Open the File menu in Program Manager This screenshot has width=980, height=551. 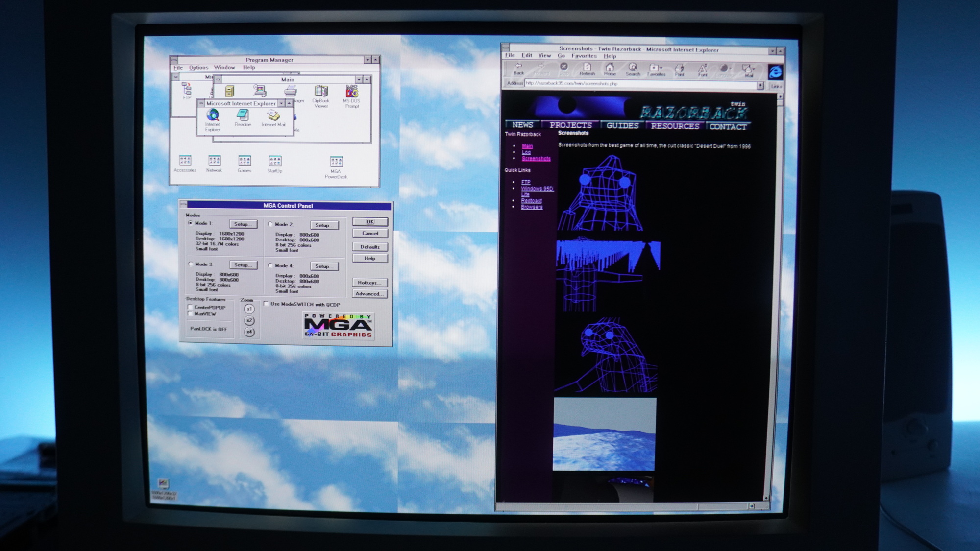178,67
